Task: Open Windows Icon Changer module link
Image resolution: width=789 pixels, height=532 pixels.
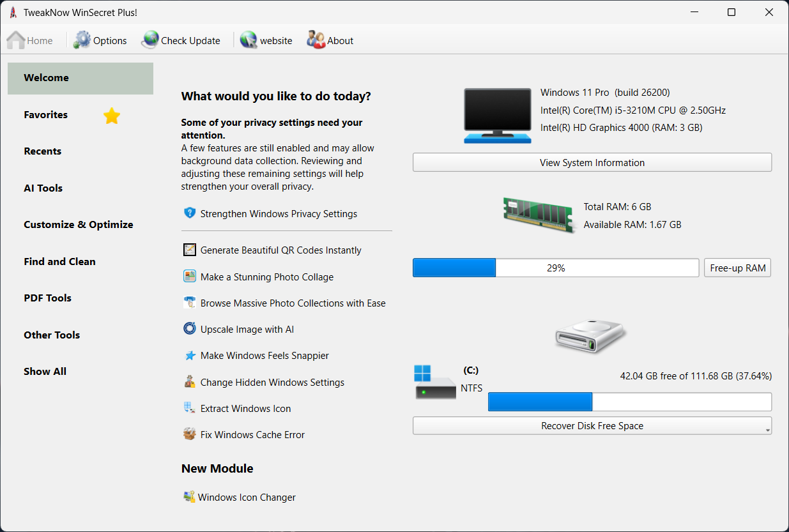Action: (247, 498)
